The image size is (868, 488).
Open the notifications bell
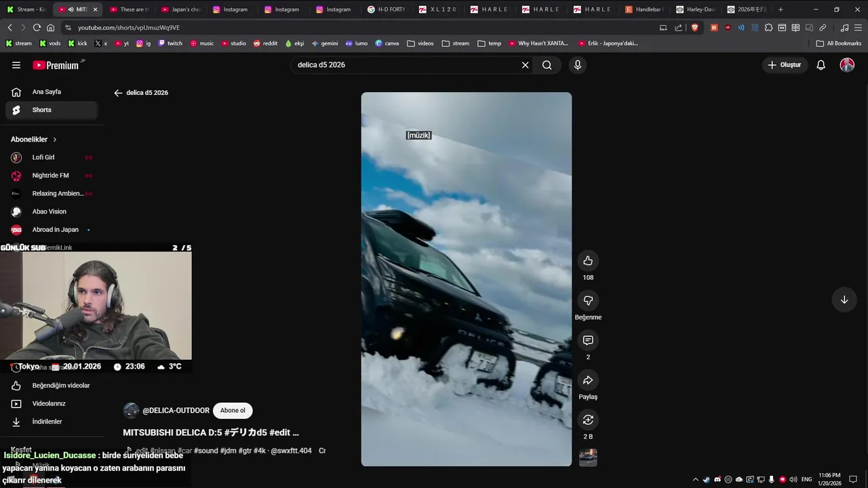821,65
